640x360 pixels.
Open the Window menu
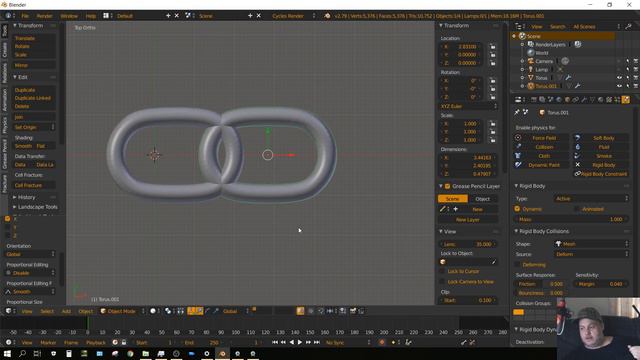(69, 16)
